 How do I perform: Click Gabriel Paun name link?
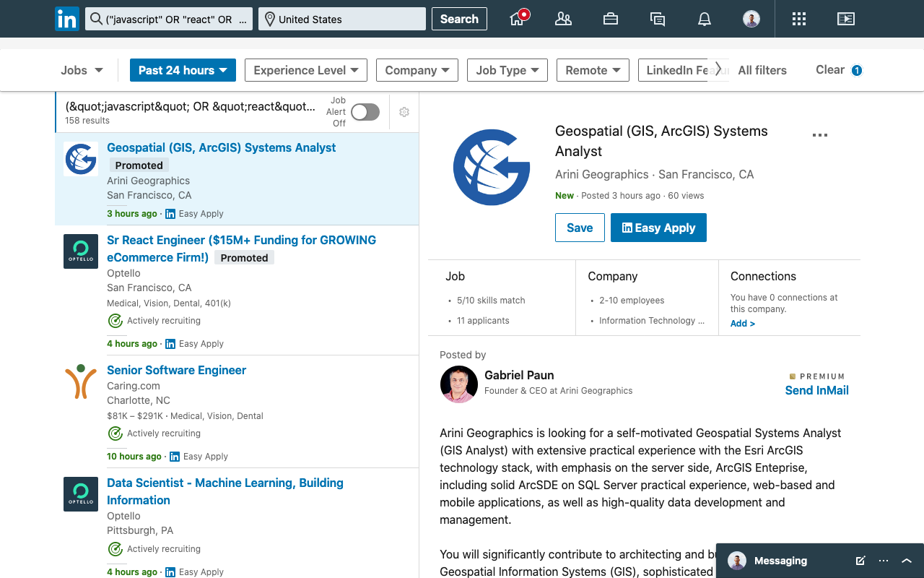tap(519, 375)
